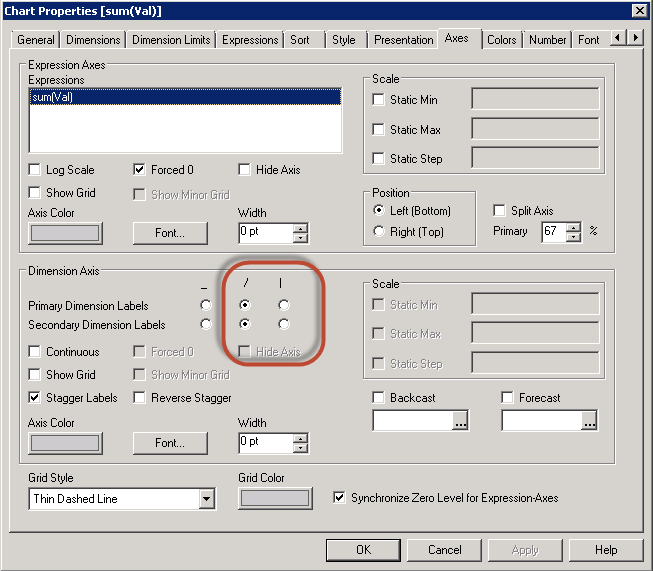Increase Expression Axes width spinner
The image size is (653, 571).
pos(300,228)
